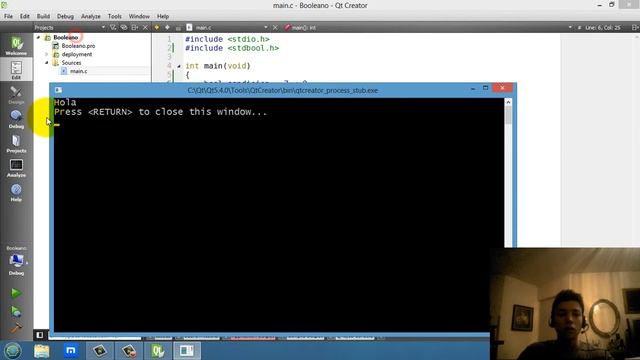Select main.c in the project tree
This screenshot has width=640, height=360.
pos(78,71)
